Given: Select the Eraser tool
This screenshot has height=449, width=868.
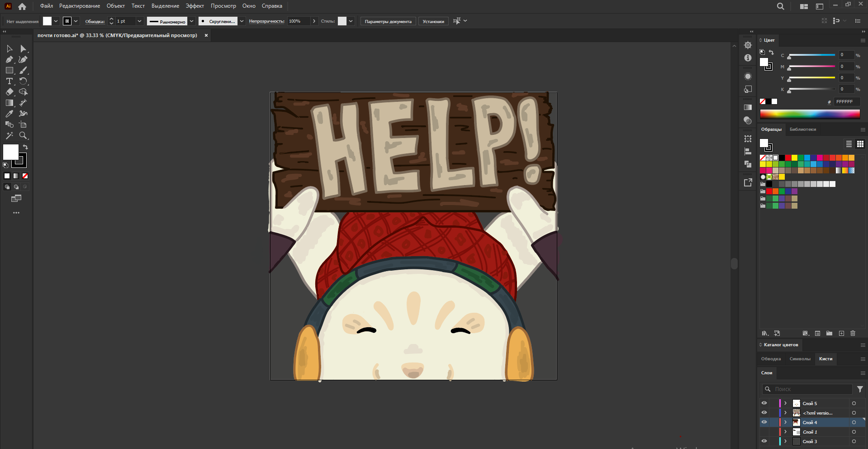Looking at the screenshot, I should (x=9, y=92).
